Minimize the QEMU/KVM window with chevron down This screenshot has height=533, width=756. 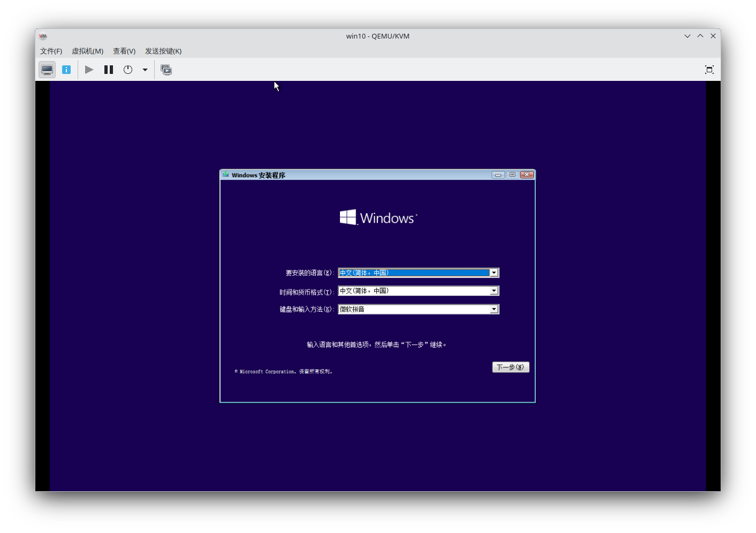click(687, 36)
